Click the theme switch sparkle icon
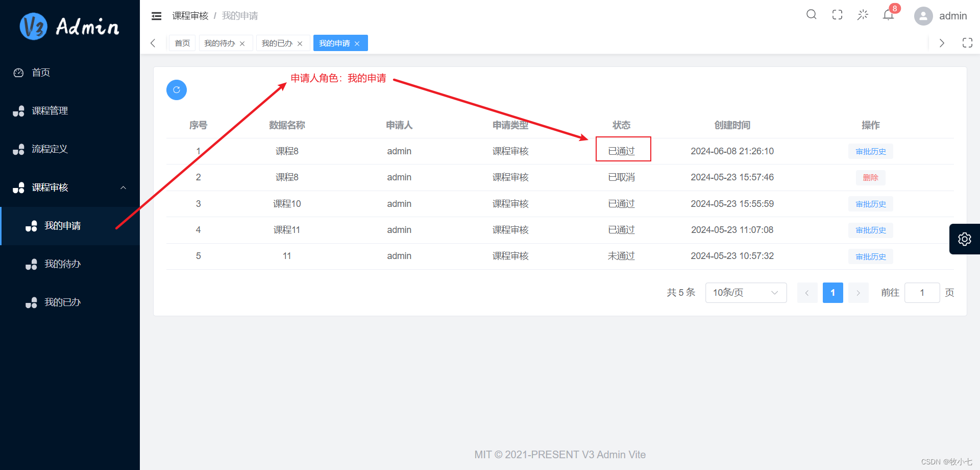Image resolution: width=980 pixels, height=470 pixels. point(863,15)
